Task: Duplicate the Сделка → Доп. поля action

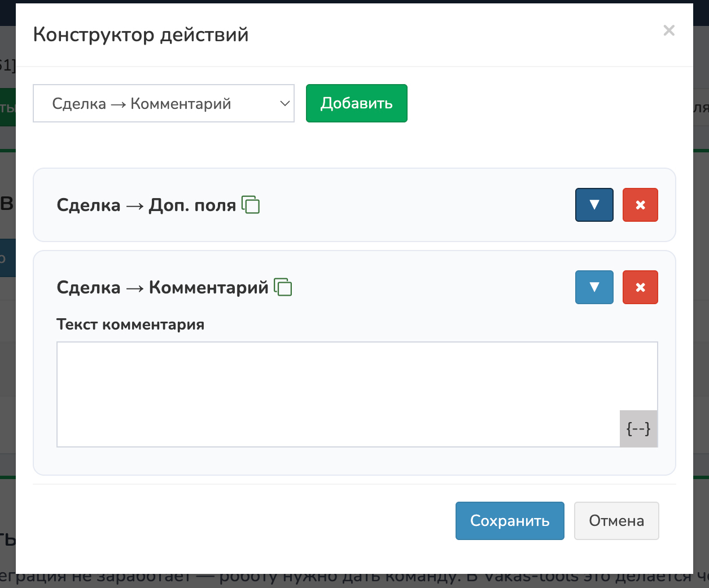Action: point(251,204)
